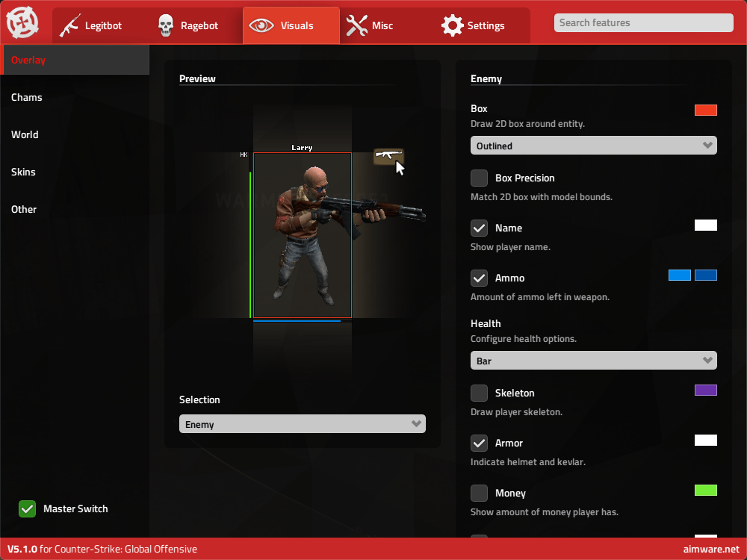Open the Box style Outlined dropdown

pyautogui.click(x=594, y=146)
